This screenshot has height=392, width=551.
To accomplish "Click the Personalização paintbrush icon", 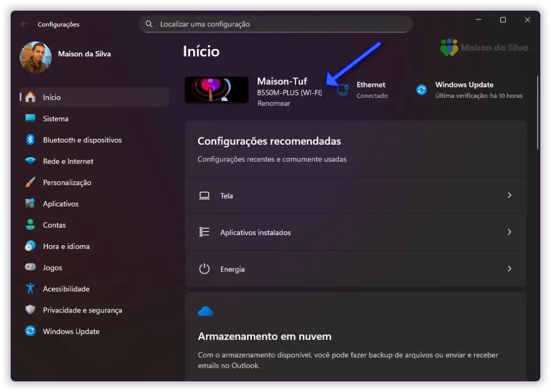I will click(30, 183).
